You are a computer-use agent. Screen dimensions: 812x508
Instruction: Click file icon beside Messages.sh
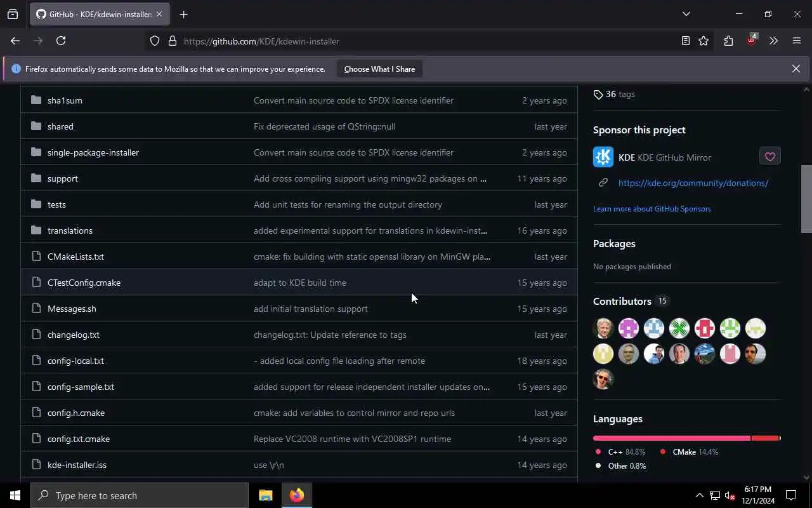[36, 309]
